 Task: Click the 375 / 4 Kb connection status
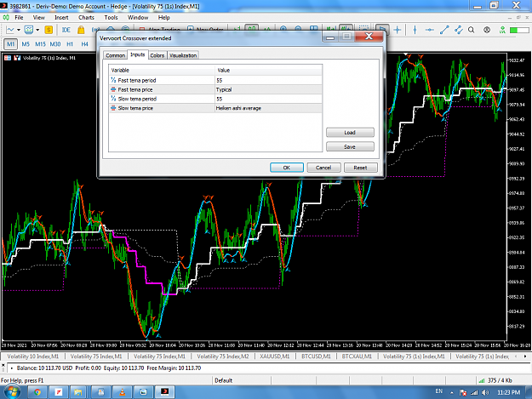click(x=496, y=380)
